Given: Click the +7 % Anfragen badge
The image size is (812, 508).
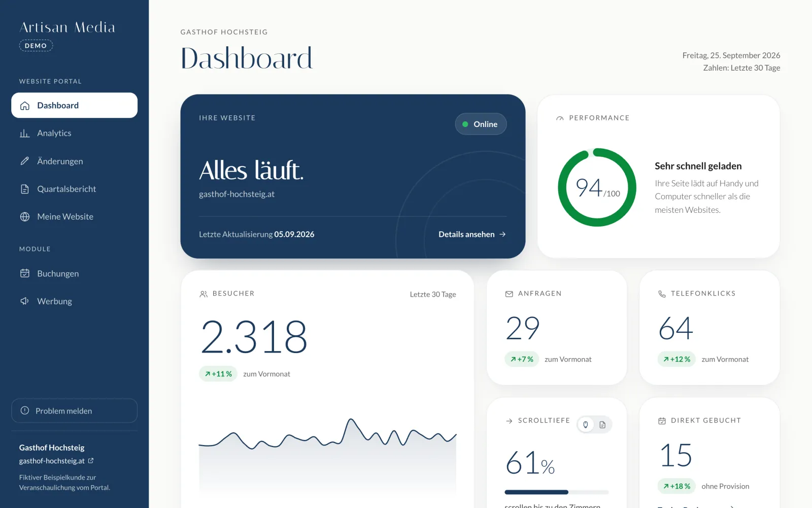Looking at the screenshot, I should (522, 359).
